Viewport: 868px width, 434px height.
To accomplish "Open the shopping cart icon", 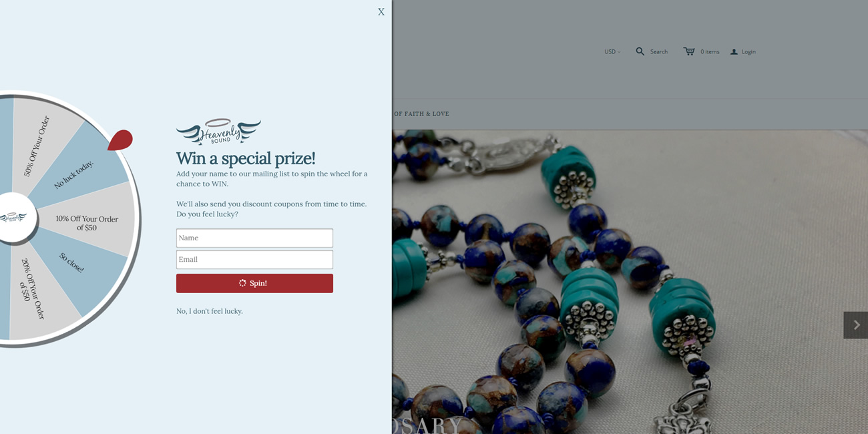I will [689, 51].
